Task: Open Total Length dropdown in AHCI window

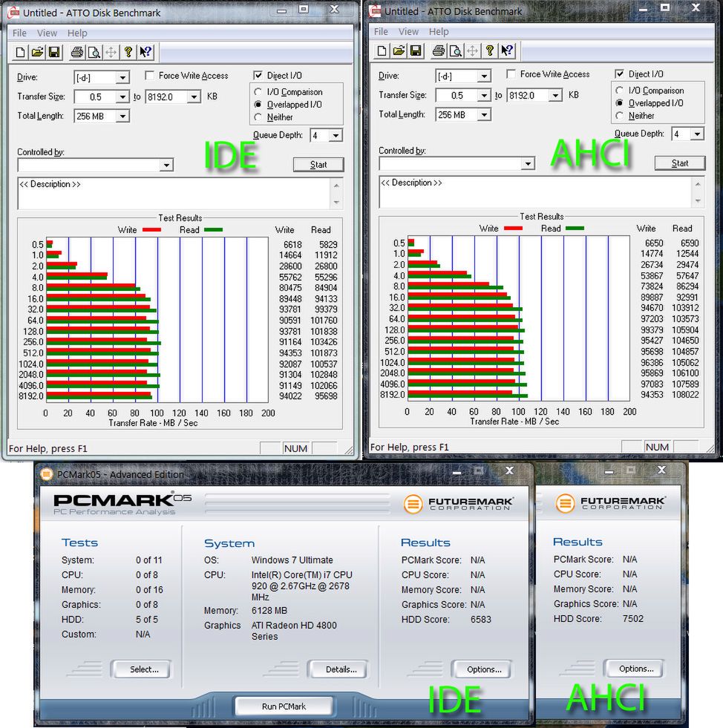Action: tap(484, 115)
